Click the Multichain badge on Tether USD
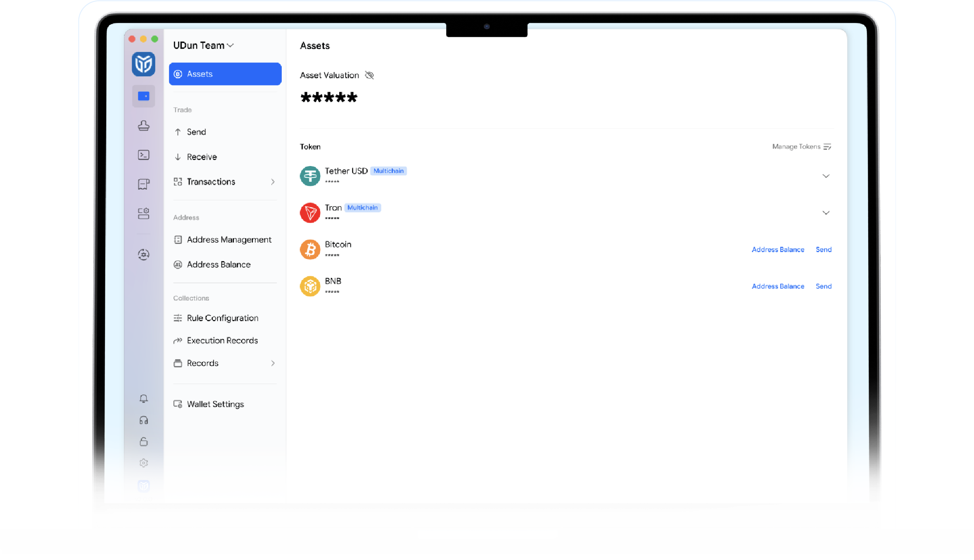The image size is (974, 560). pos(388,171)
